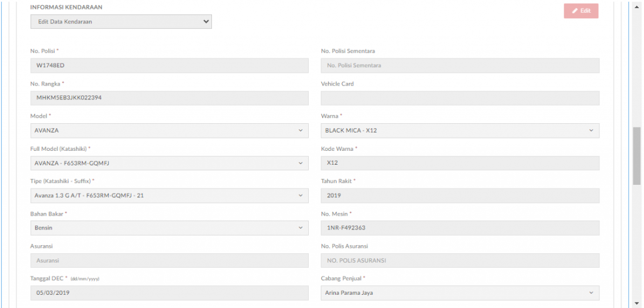The height and width of the screenshot is (308, 644).
Task: Click the Tanggal DEC date field
Action: (x=170, y=293)
